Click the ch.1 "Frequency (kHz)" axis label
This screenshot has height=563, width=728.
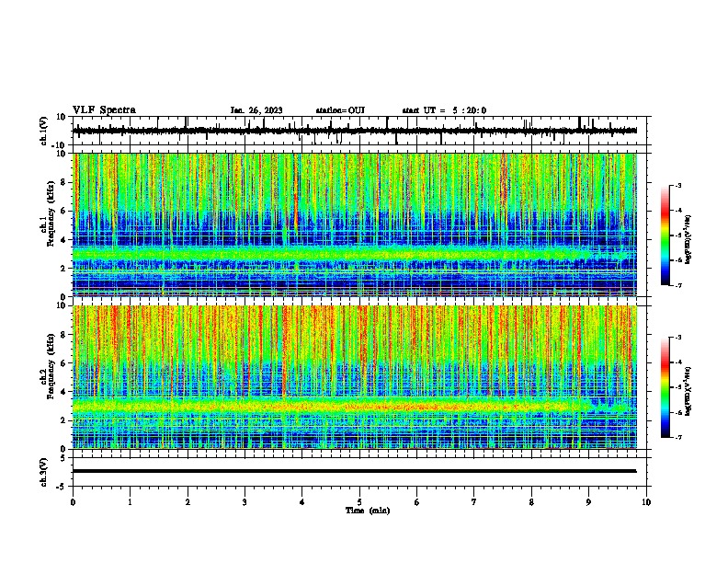[x=51, y=213]
